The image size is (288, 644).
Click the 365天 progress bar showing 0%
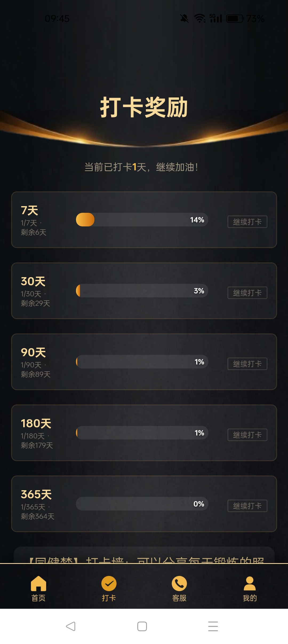coord(142,504)
